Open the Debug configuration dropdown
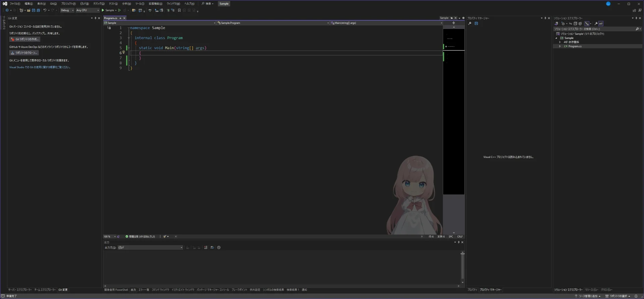Image resolution: width=644 pixels, height=299 pixels. click(x=67, y=10)
